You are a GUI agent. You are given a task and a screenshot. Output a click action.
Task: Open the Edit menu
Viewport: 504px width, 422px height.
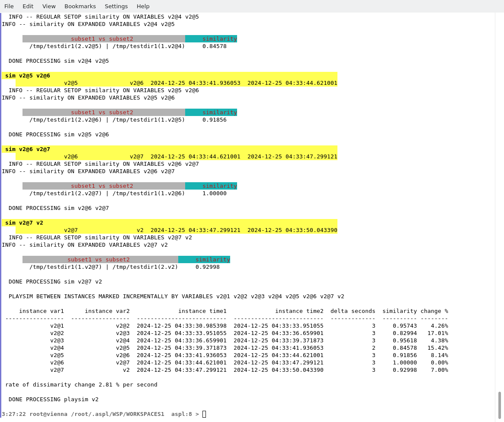28,6
